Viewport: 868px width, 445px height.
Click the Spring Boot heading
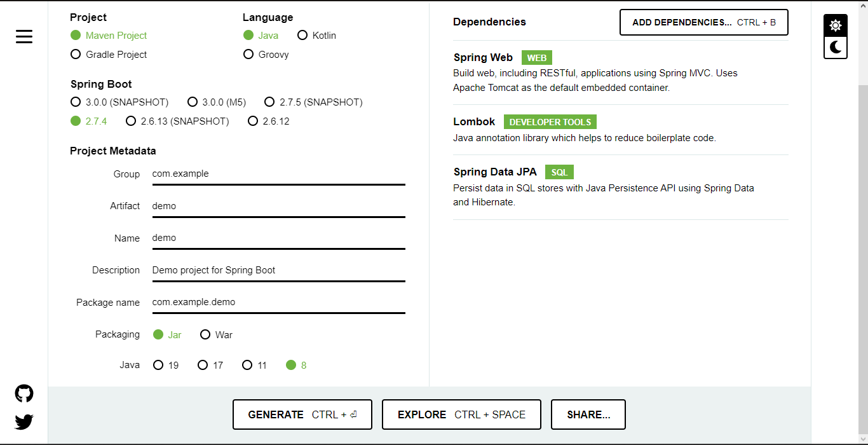[x=101, y=84]
